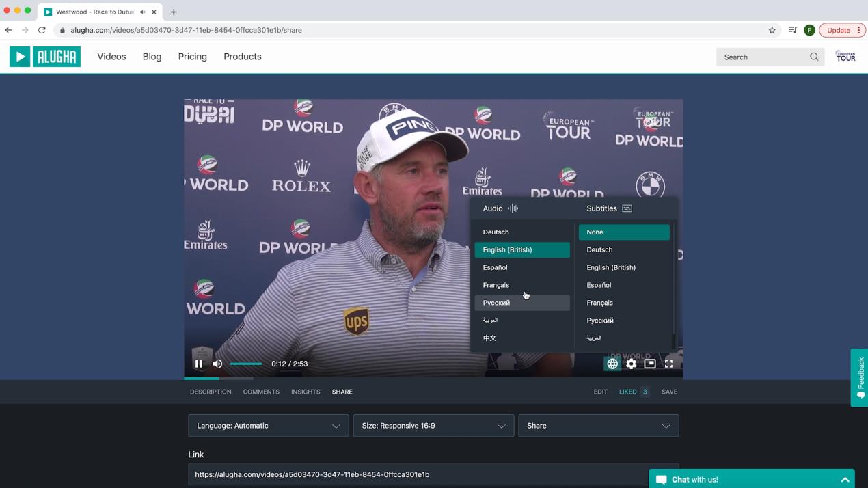Image resolution: width=868 pixels, height=488 pixels.
Task: Switch to the Comments tab
Action: [x=261, y=392]
